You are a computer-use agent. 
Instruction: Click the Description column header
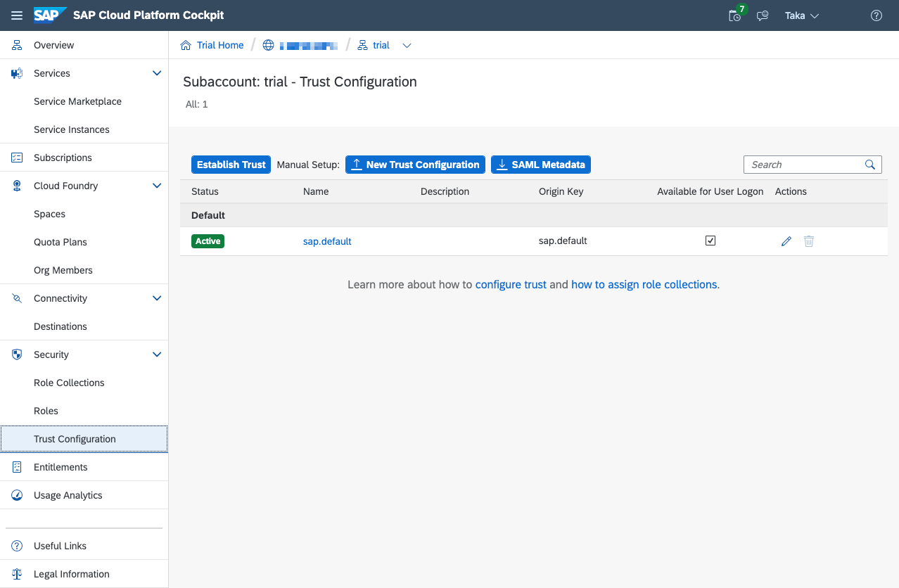coord(445,191)
